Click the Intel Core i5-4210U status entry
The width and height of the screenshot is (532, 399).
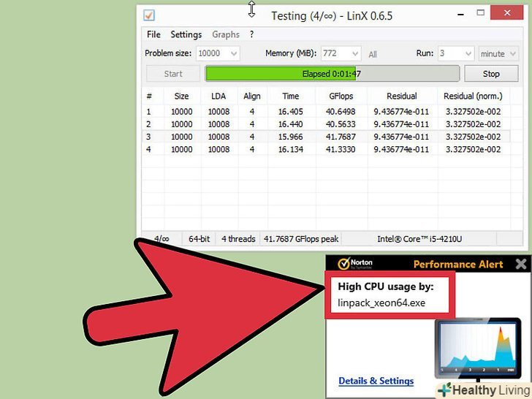click(x=419, y=239)
